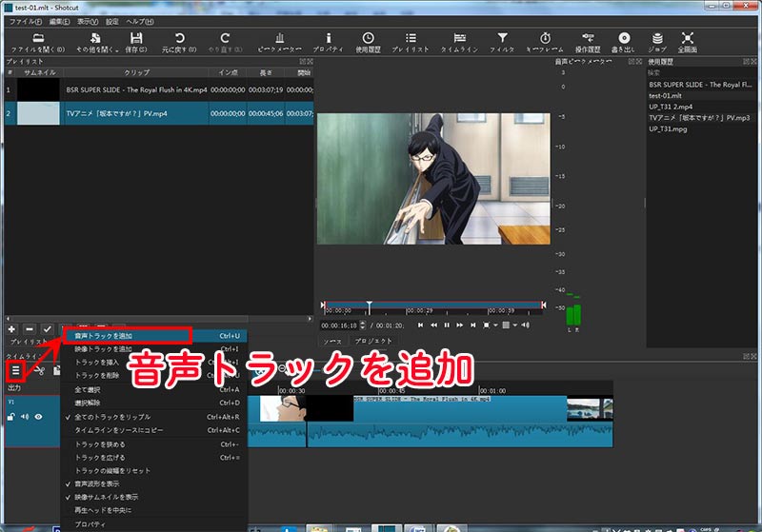The image size is (762, 532).
Task: Click the Undo toolbar icon
Action: 179,42
